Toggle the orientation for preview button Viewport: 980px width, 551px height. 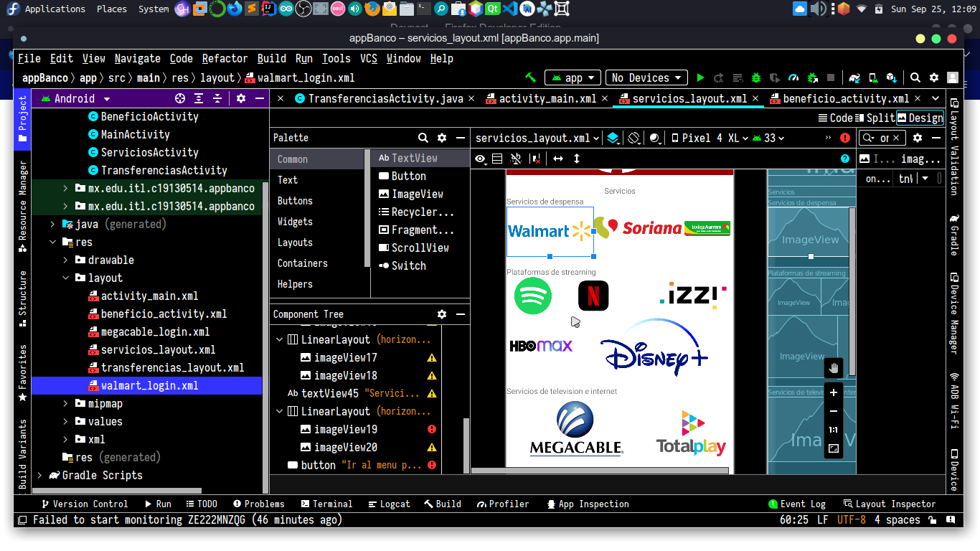point(634,138)
